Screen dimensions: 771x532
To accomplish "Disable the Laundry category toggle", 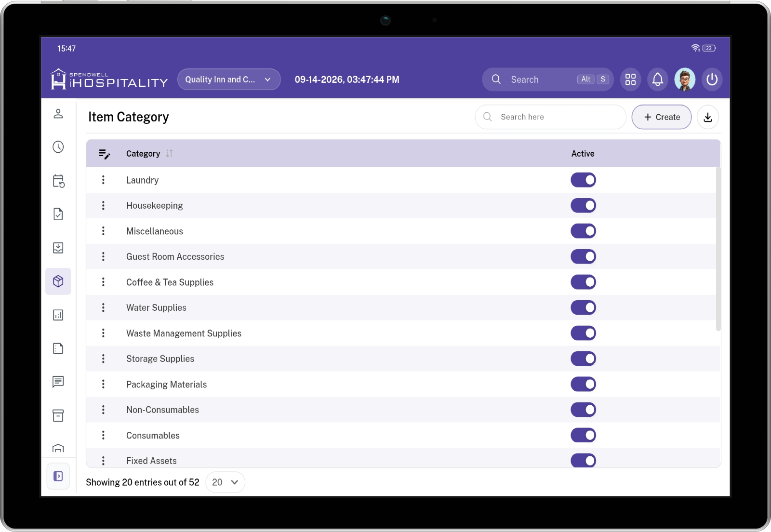I will tap(584, 180).
